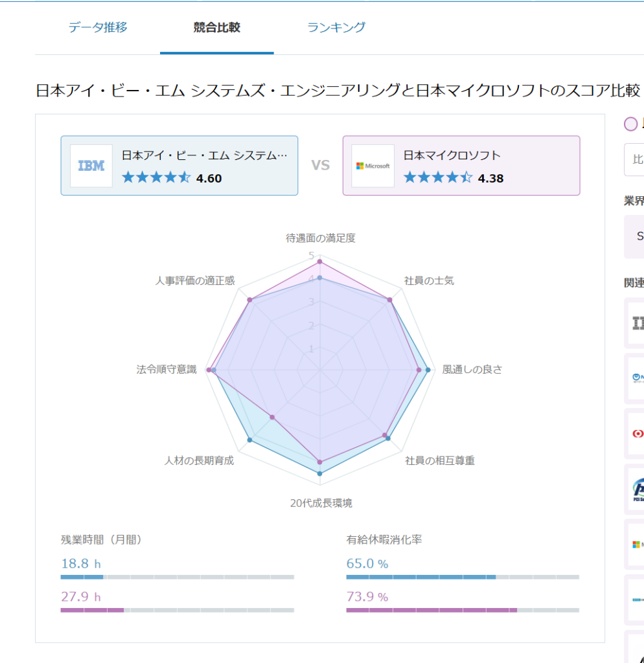This screenshot has height=663, width=644.
Task: Open 日本アイ・ビー・エム システム company link
Action: 204,155
